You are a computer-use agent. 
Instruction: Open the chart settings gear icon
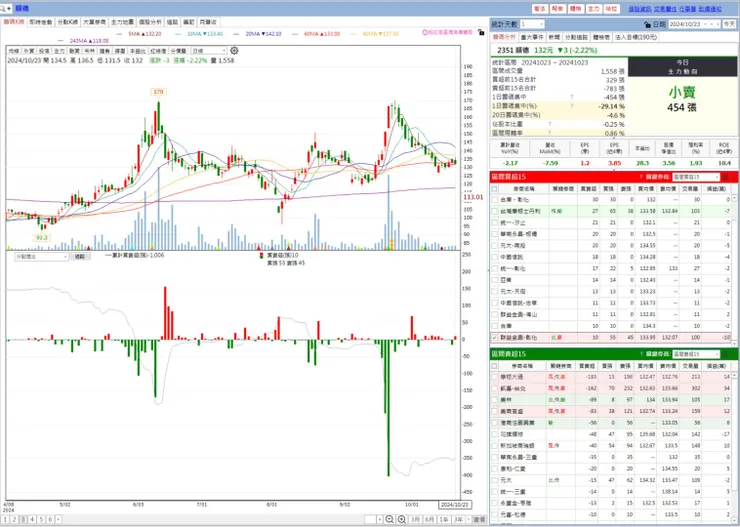(x=234, y=50)
